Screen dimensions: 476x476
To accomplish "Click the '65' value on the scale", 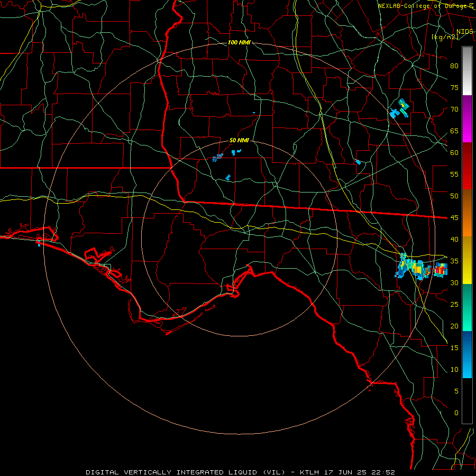I will (x=454, y=131).
